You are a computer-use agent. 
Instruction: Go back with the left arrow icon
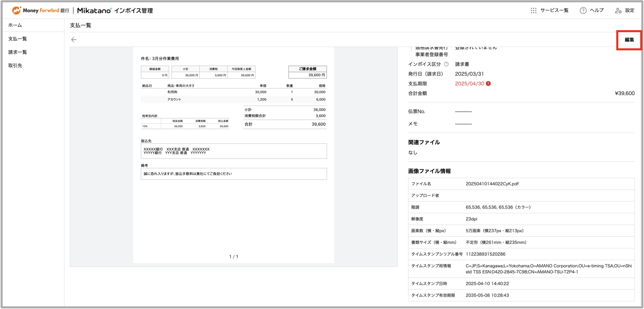(74, 40)
